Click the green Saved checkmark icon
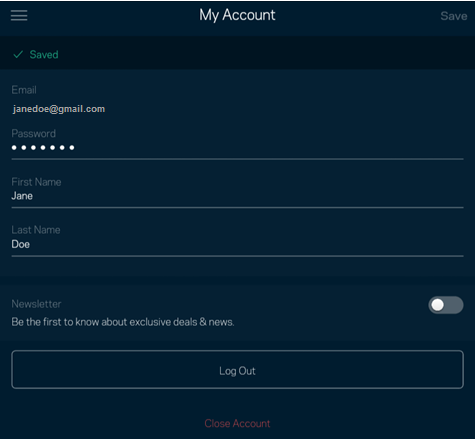Viewport: 475px width, 439px height. (x=18, y=54)
